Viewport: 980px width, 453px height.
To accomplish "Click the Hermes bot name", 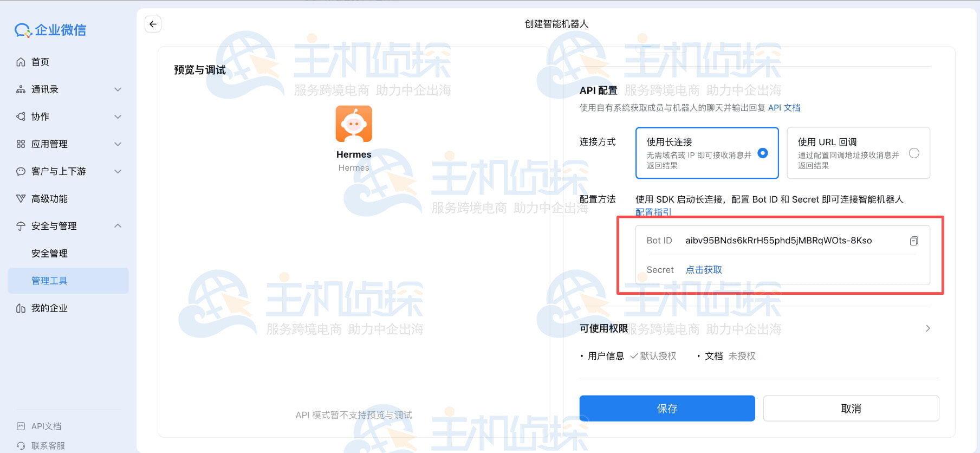I will 354,154.
